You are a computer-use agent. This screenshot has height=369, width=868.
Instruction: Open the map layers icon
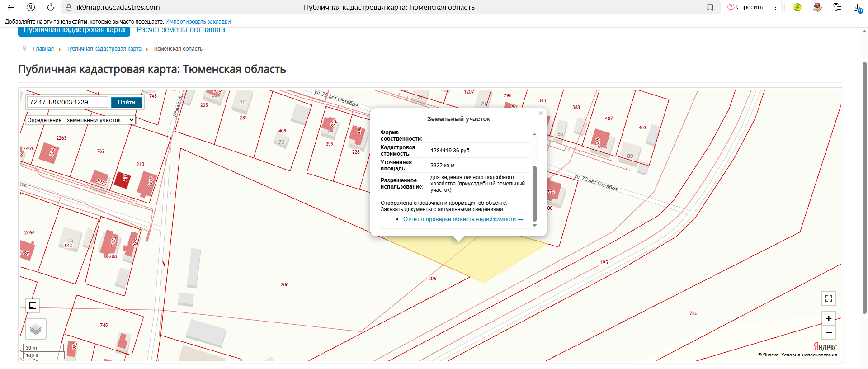tap(36, 329)
